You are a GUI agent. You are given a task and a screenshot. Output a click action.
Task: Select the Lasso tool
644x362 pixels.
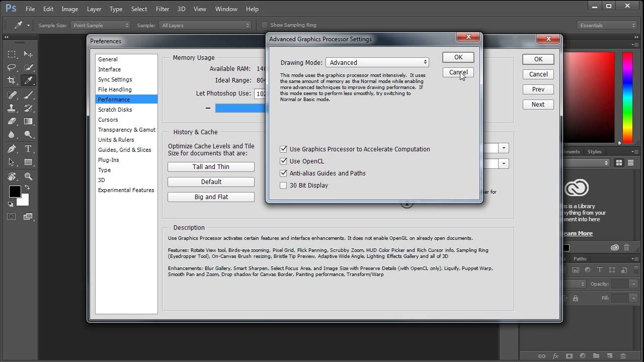pos(12,67)
